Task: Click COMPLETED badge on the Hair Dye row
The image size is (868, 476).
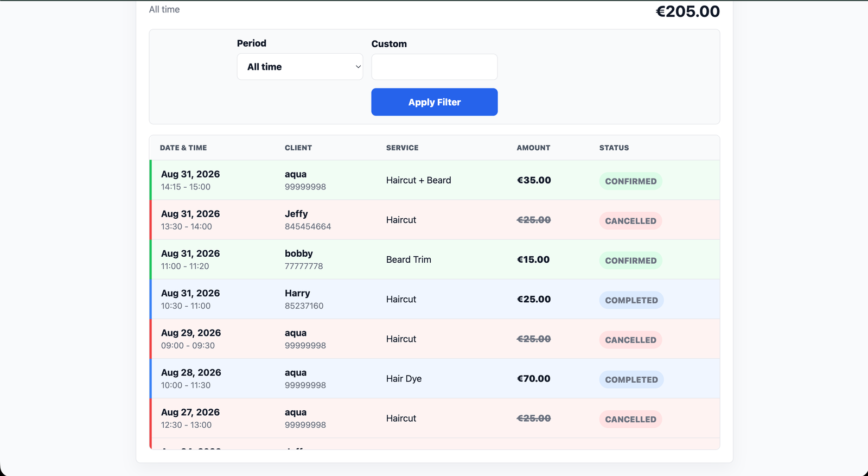Action: click(x=631, y=379)
